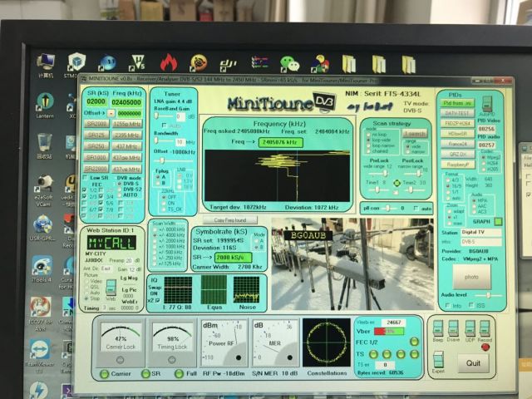This screenshot has width=532, height=399.
Task: Select Fplug B radio button
Action: 158,183
